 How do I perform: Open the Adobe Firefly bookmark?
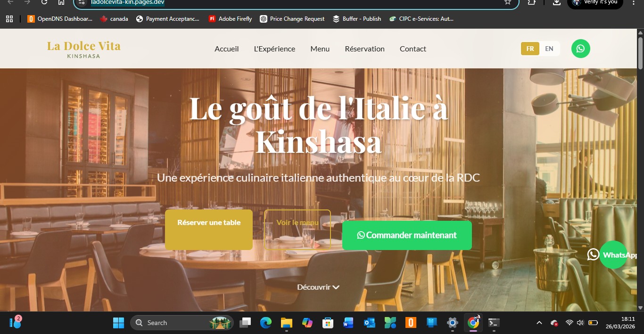(x=230, y=18)
